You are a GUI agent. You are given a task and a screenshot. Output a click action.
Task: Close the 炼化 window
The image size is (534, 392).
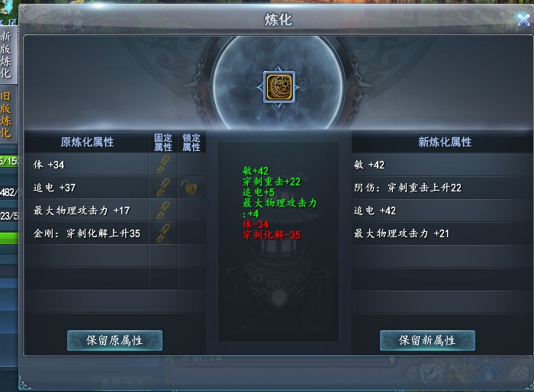[523, 20]
